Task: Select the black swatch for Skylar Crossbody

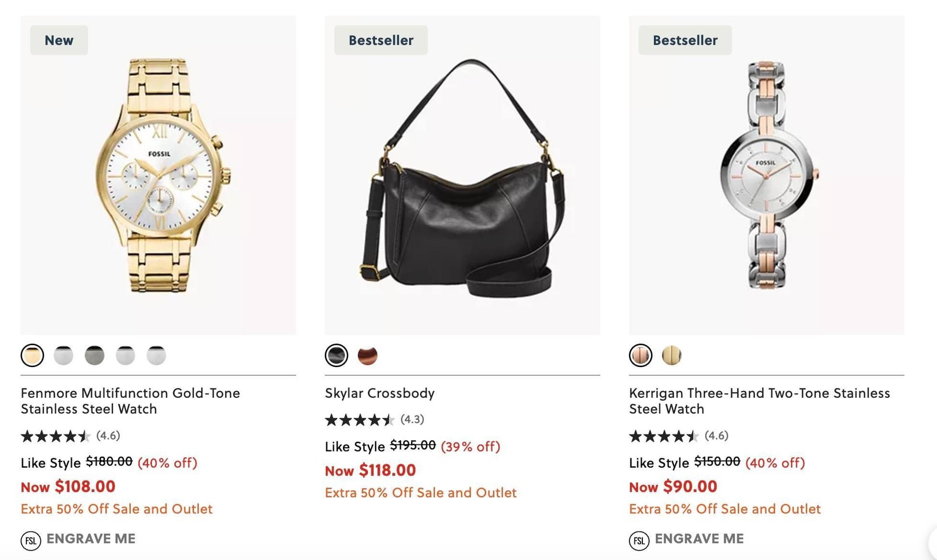Action: point(336,356)
